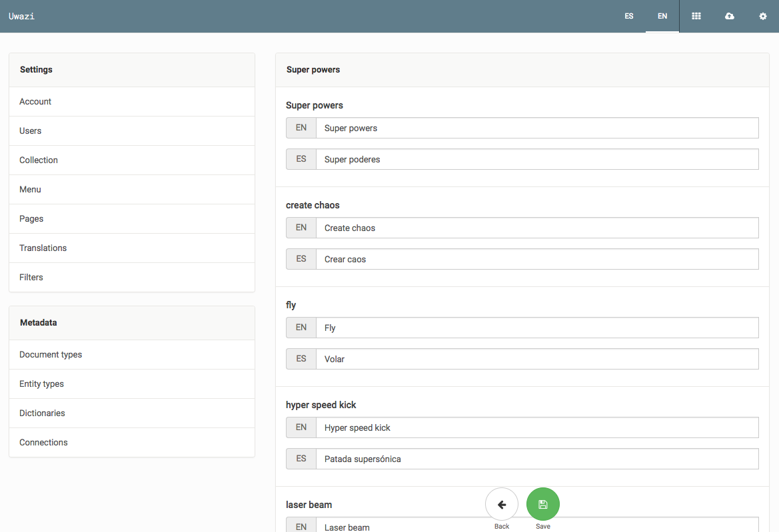The height and width of the screenshot is (532, 779).
Task: Open the Collection settings
Action: click(x=39, y=160)
